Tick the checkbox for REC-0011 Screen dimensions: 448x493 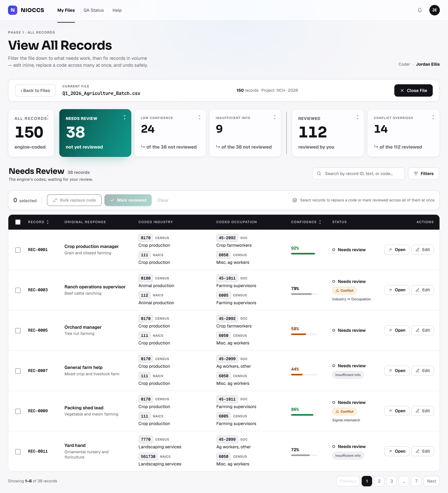click(18, 452)
